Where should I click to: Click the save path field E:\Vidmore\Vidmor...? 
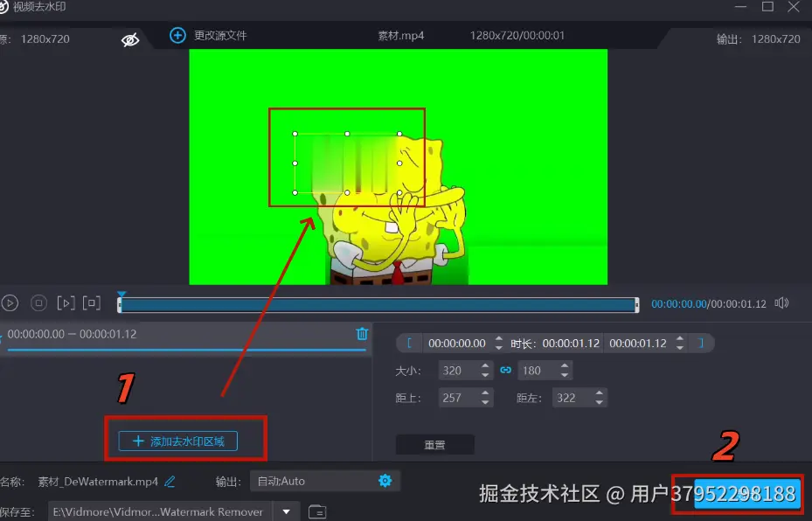(x=160, y=511)
